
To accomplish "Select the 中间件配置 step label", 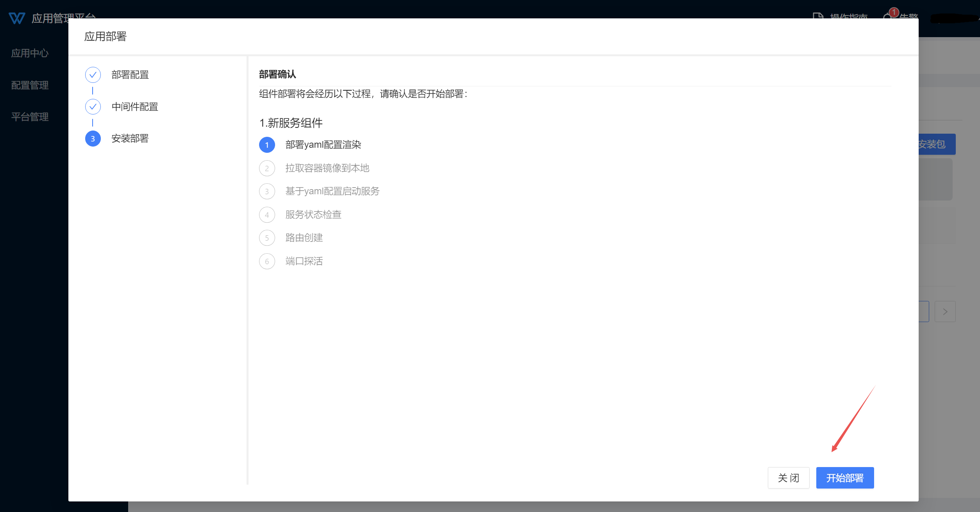I will point(135,107).
